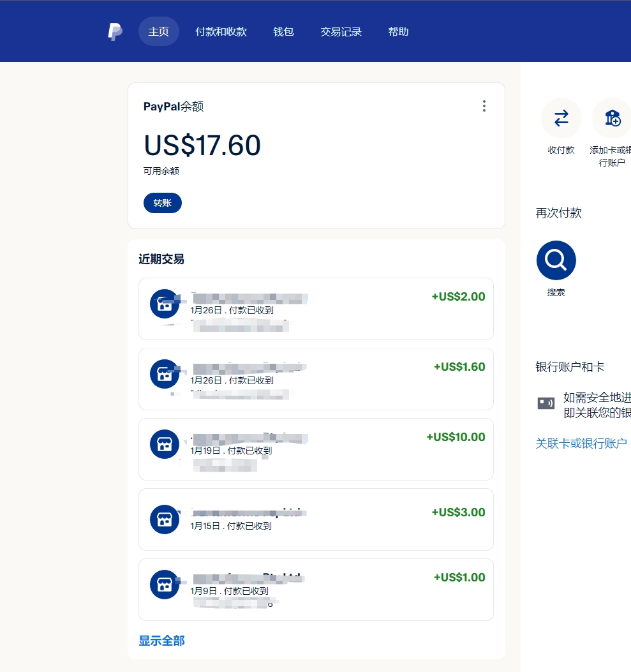Click the storefront icon on the US$2.00 transaction
631x672 pixels.
[x=164, y=304]
